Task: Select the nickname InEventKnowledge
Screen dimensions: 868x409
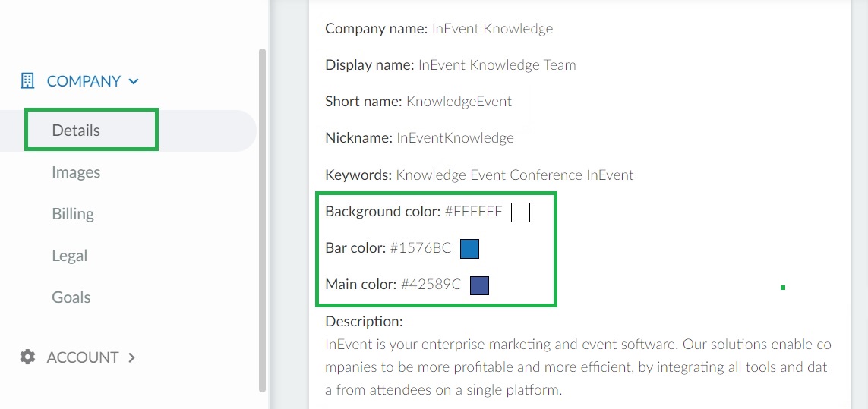Action: click(x=455, y=138)
